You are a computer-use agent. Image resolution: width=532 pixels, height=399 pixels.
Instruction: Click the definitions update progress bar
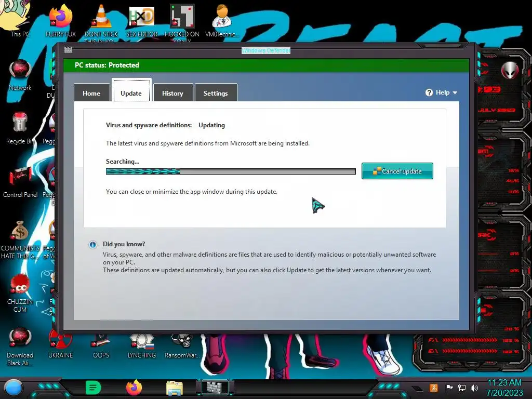(231, 171)
